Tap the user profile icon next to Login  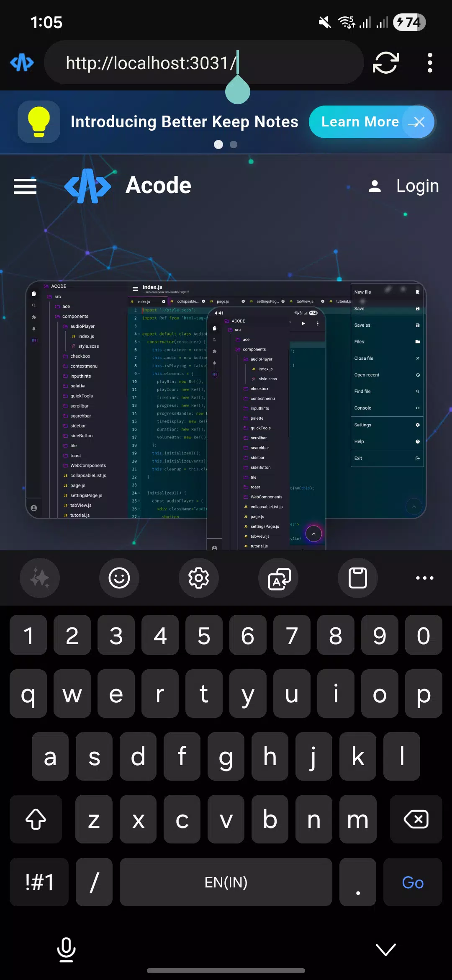(x=375, y=186)
